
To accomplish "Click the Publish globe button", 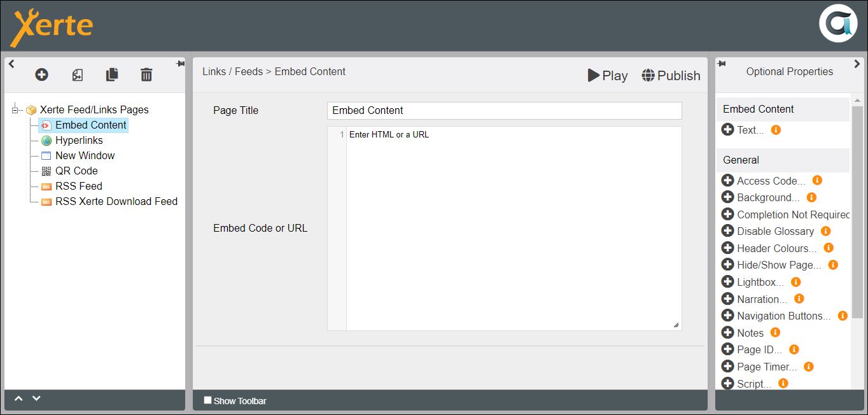I will (671, 76).
